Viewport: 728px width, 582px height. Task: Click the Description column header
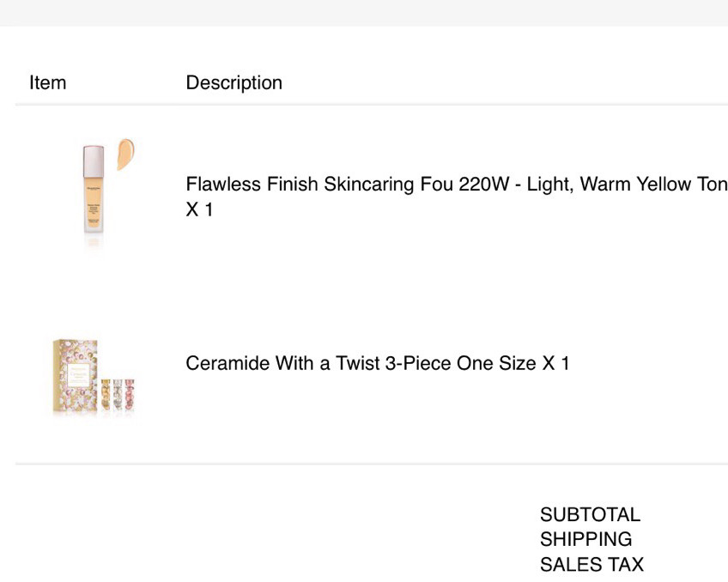(x=234, y=82)
